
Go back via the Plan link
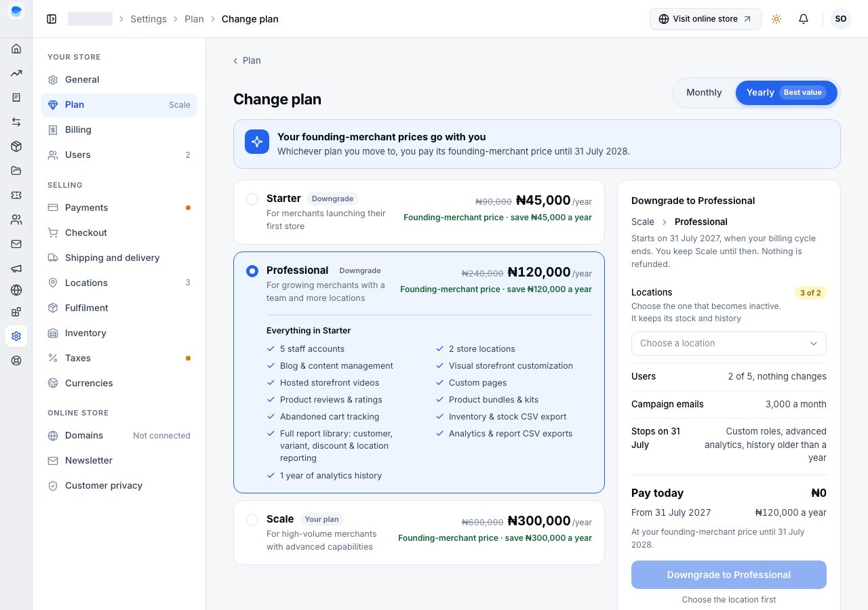coord(247,61)
